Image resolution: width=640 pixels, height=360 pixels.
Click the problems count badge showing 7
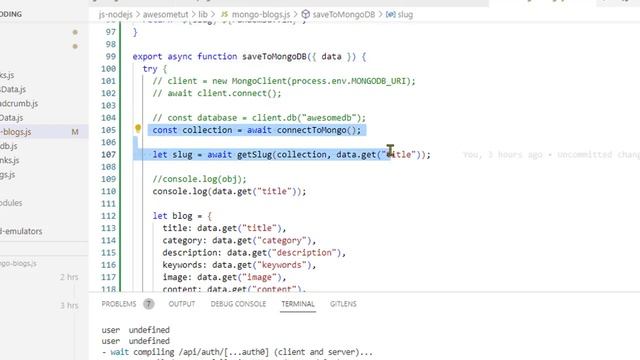click(x=149, y=304)
